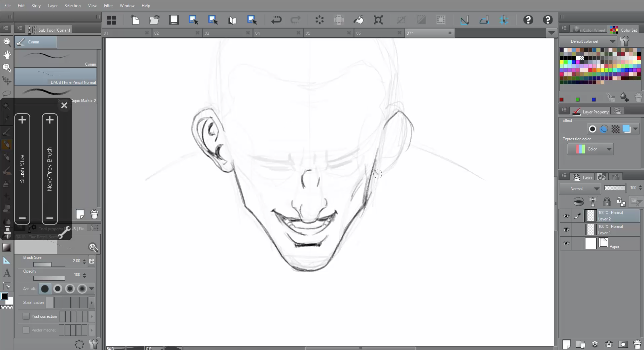Open the Story menu
The image size is (644, 350).
(36, 5)
